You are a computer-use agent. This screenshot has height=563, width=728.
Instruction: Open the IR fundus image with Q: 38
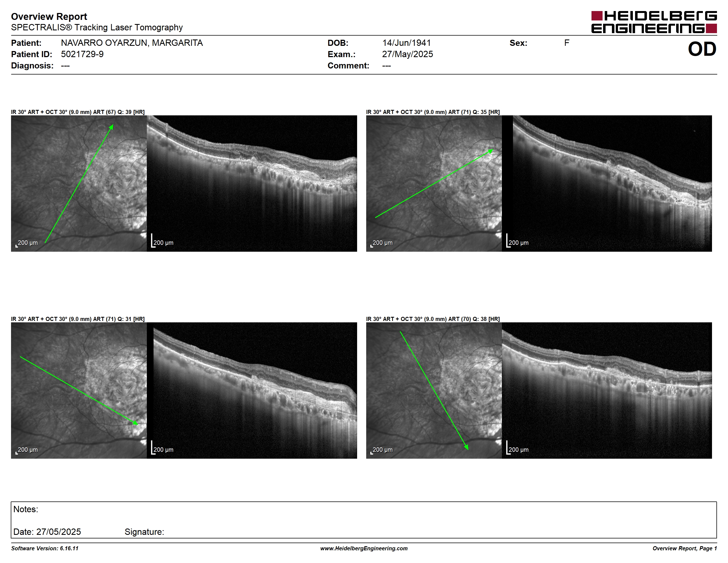pyautogui.click(x=434, y=390)
